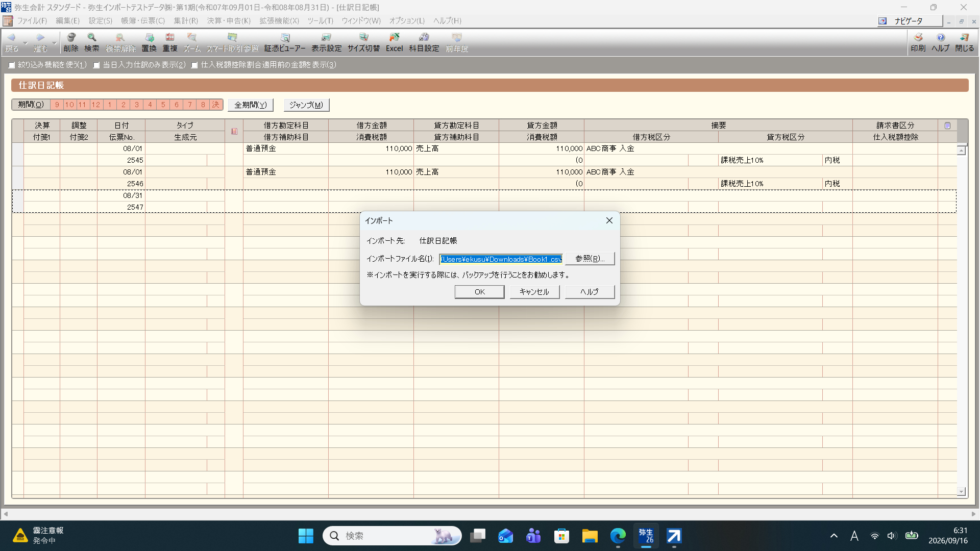Open the 決算・申告(K) menu
Image resolution: width=980 pixels, height=551 pixels.
[229, 21]
